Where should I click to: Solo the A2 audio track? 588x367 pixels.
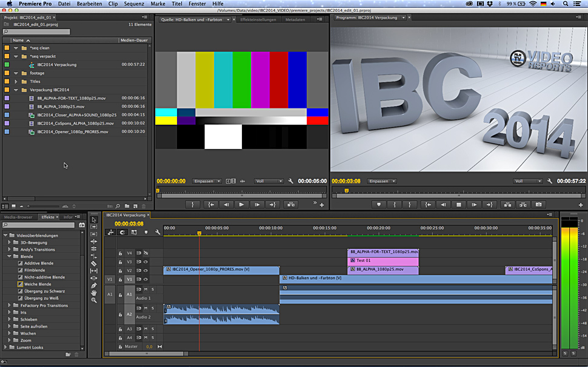click(x=152, y=308)
